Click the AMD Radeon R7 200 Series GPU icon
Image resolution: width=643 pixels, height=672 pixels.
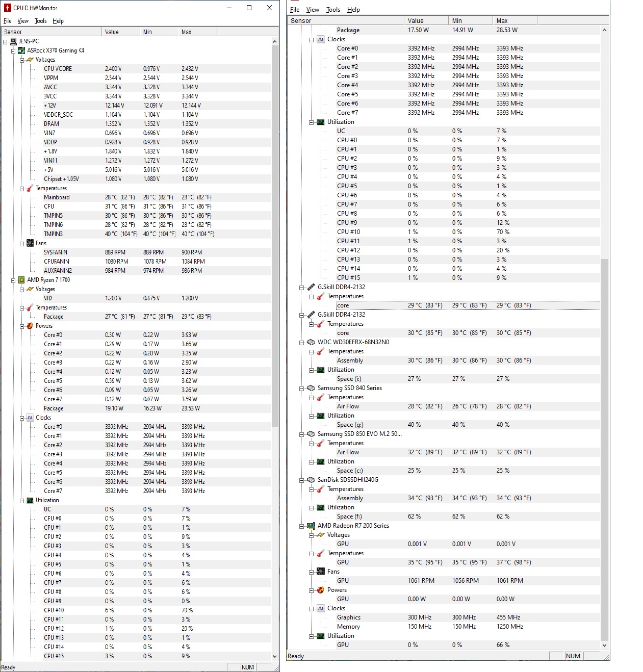pos(312,526)
